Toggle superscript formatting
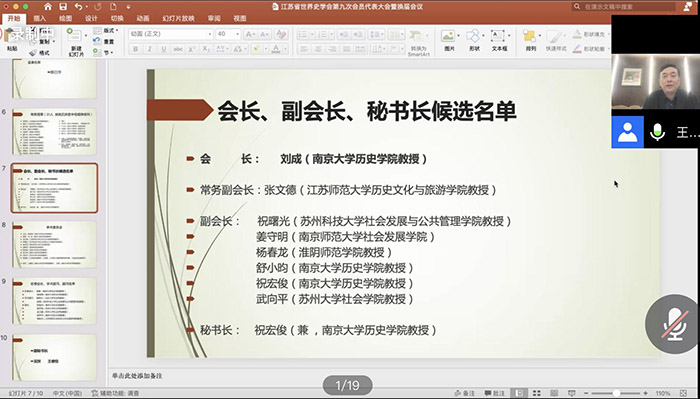The height and width of the screenshot is (399, 700). pyautogui.click(x=192, y=49)
